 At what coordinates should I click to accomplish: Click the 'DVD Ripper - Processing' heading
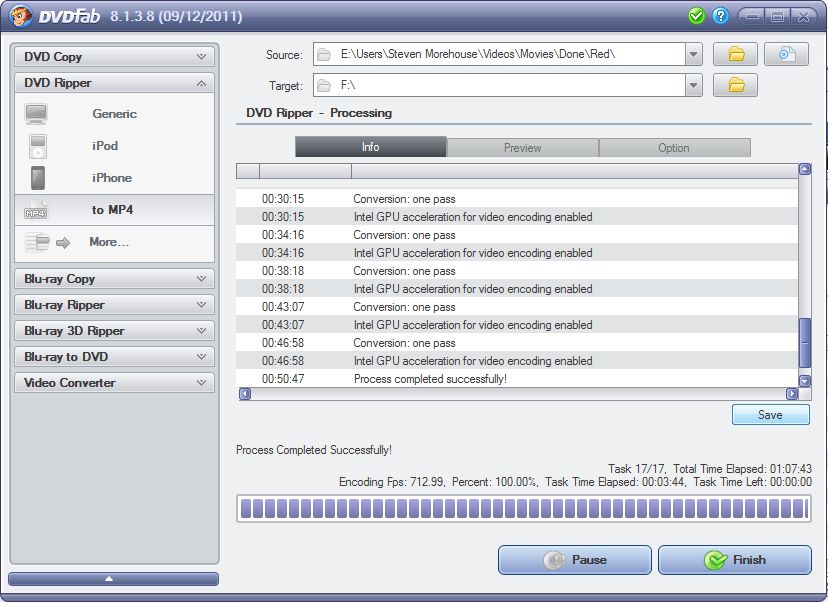tap(319, 113)
